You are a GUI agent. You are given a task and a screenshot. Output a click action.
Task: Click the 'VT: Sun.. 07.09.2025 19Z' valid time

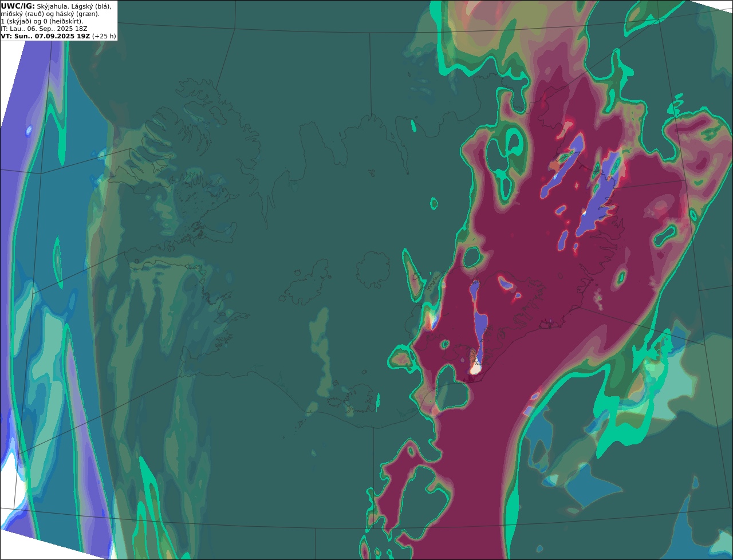(x=45, y=36)
